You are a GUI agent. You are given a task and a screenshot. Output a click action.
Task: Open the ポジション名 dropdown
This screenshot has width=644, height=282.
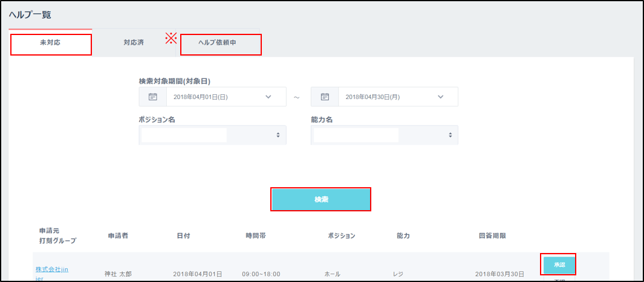212,135
